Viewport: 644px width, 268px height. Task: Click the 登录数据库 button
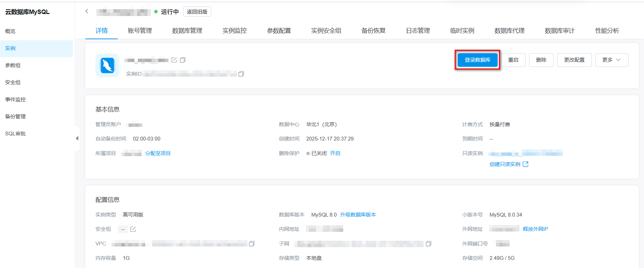click(478, 60)
